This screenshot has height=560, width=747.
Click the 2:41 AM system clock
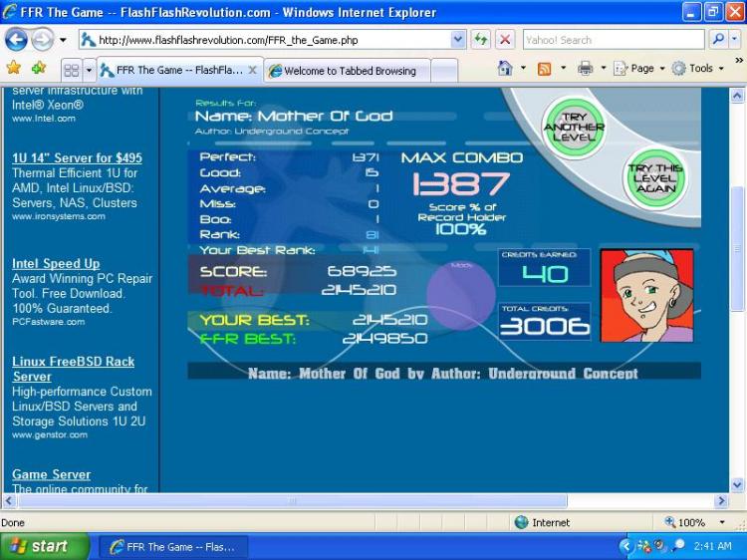click(x=713, y=546)
